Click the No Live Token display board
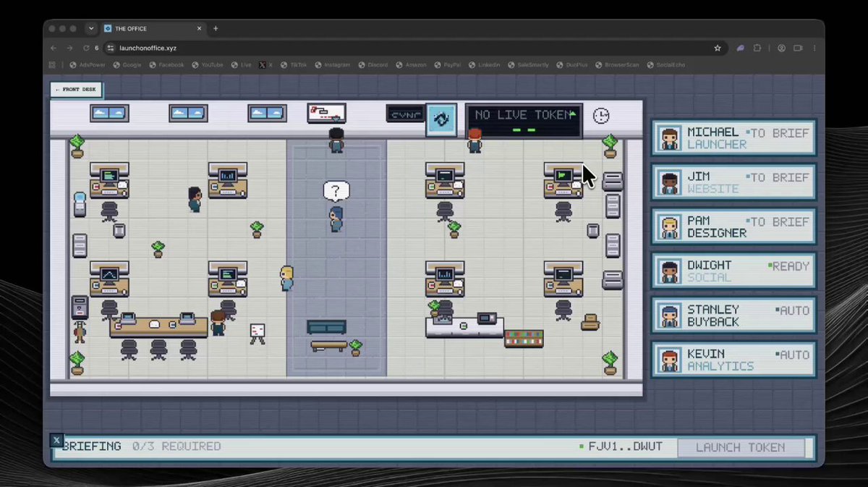Image resolution: width=868 pixels, height=487 pixels. pyautogui.click(x=524, y=120)
